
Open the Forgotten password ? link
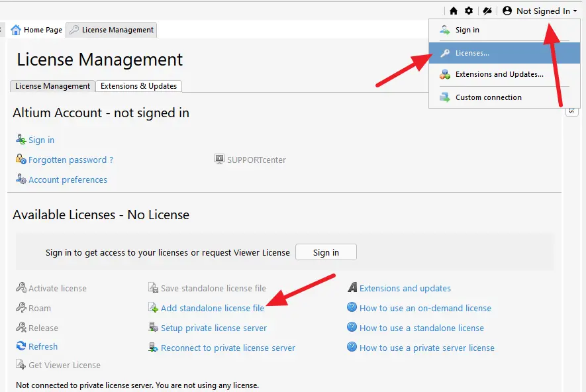pyautogui.click(x=71, y=160)
